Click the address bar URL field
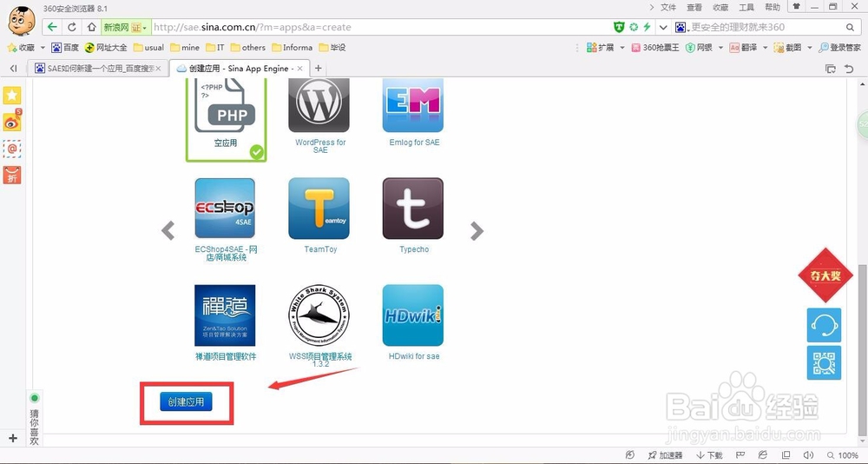 [x=380, y=27]
